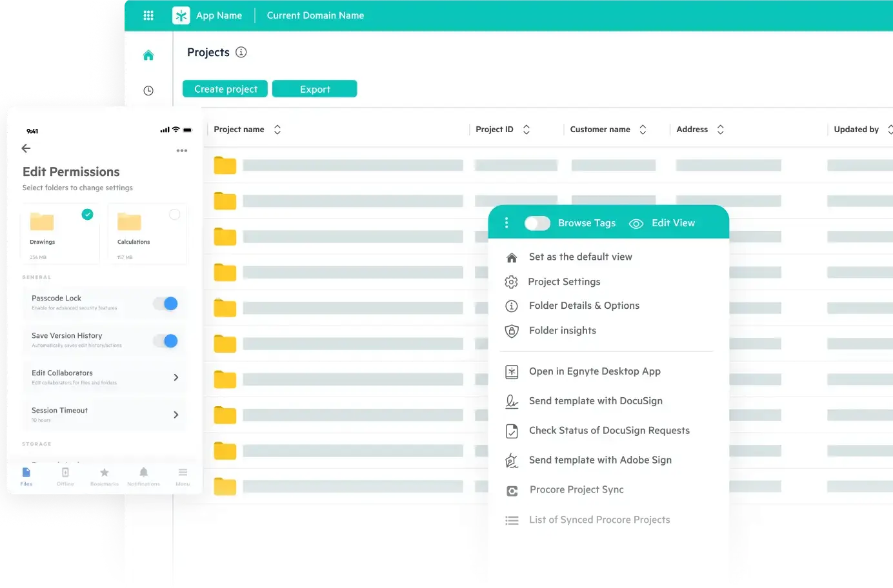The width and height of the screenshot is (893, 588).
Task: Click Current Domain Name in header
Action: (x=316, y=15)
